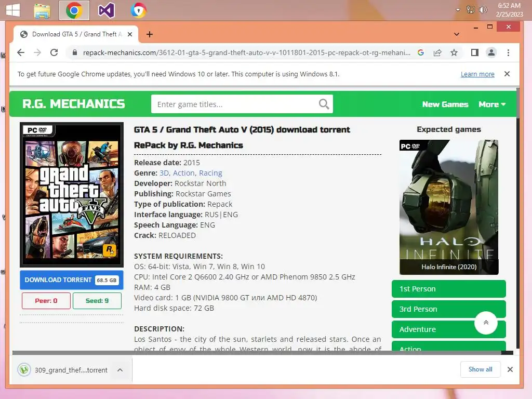Share this page via share icon
Screen dimensions: 532x399
tap(437, 52)
